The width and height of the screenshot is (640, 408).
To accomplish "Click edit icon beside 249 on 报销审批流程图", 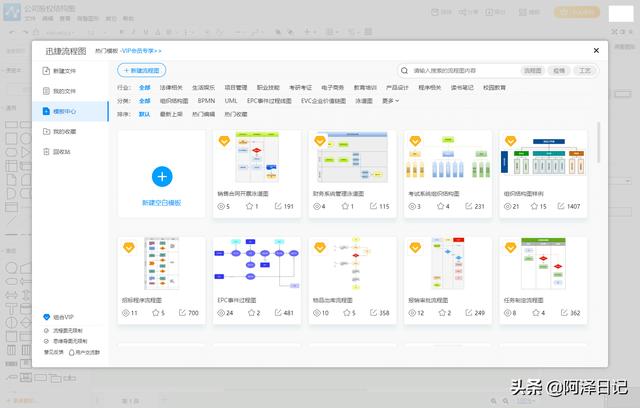I will (469, 313).
